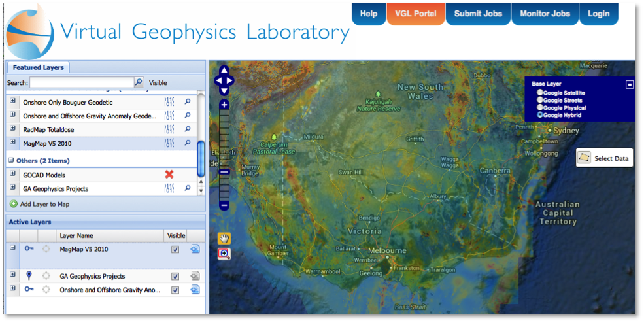644x323 pixels.
Task: Expand the GOCAD Models row
Action: 12,173
